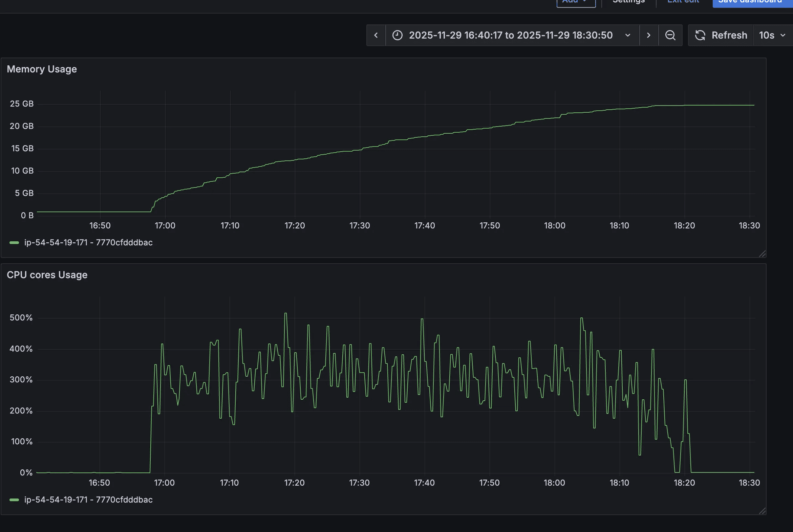Toggle CPU cores legend series ip-54-54-19-171
Screen dimensions: 793x532
pos(88,500)
